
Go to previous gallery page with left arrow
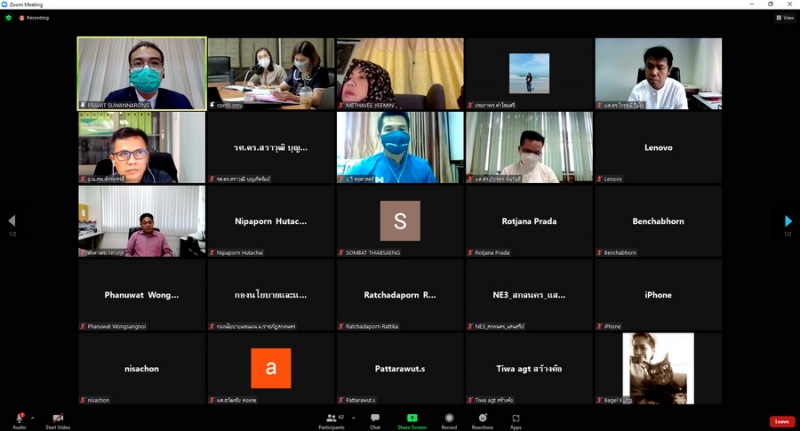[11, 221]
